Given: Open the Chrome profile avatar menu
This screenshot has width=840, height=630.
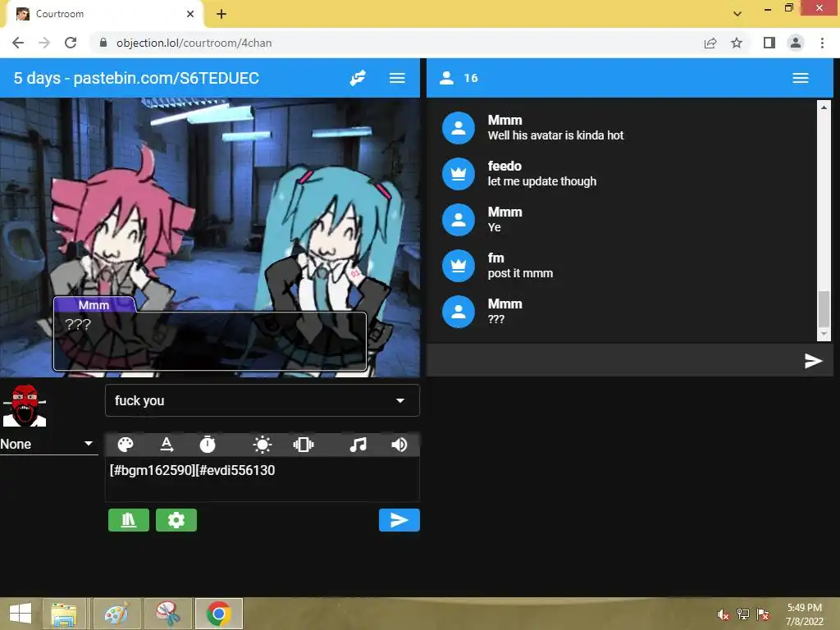Looking at the screenshot, I should click(796, 43).
